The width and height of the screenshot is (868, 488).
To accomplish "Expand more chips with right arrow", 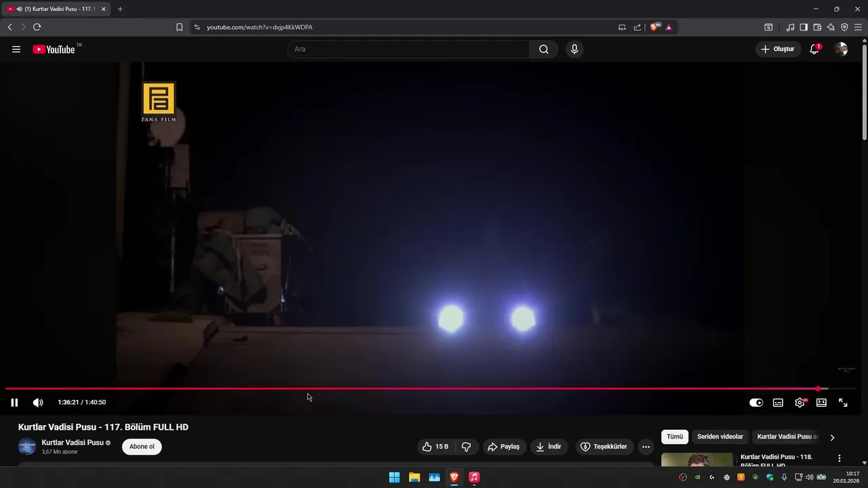I will 832,437.
